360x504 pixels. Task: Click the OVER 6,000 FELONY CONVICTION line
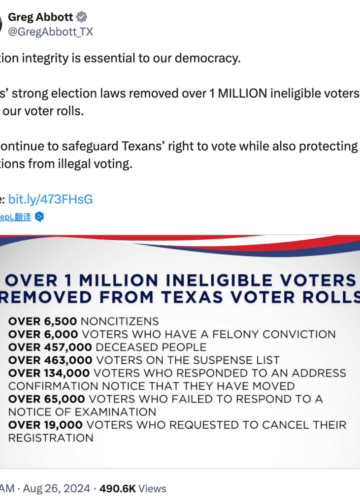point(172,334)
